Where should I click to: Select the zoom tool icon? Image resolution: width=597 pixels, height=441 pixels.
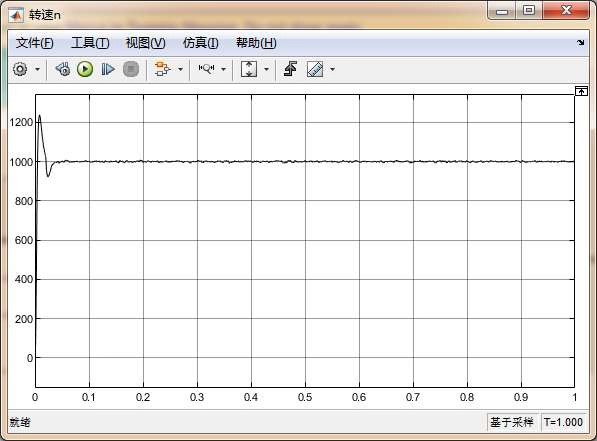coord(206,69)
